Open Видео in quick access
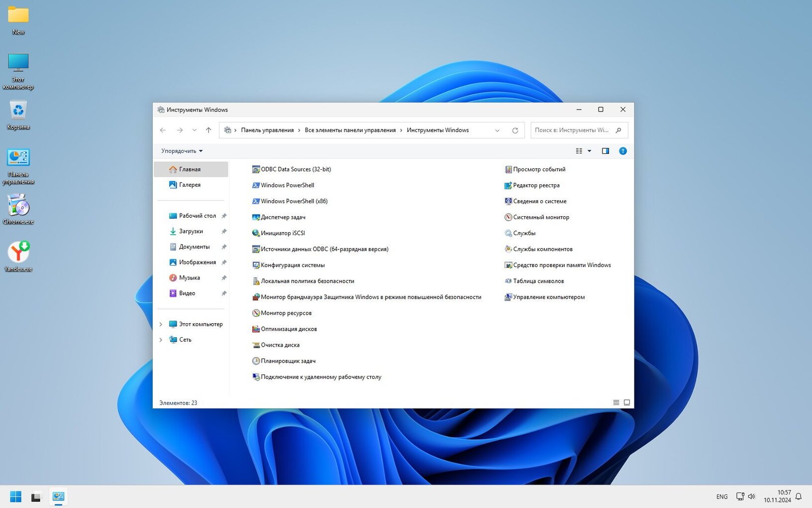The width and height of the screenshot is (812, 508). pos(191,293)
